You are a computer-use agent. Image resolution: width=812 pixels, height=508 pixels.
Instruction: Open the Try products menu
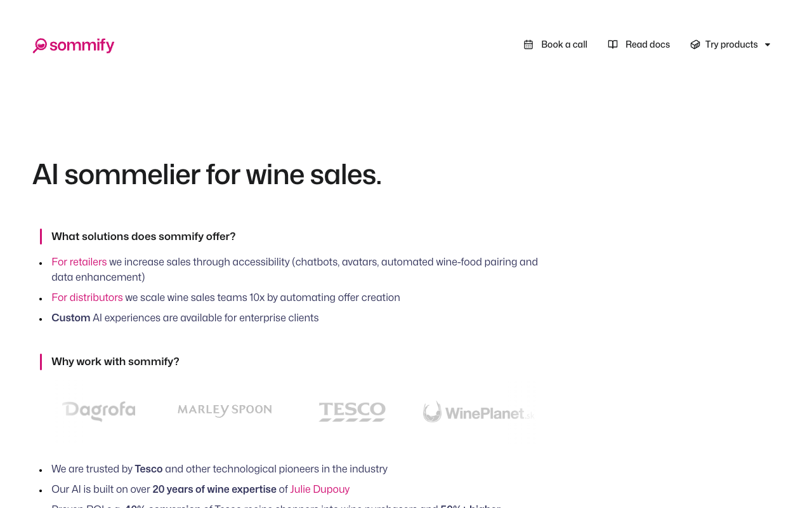[731, 44]
